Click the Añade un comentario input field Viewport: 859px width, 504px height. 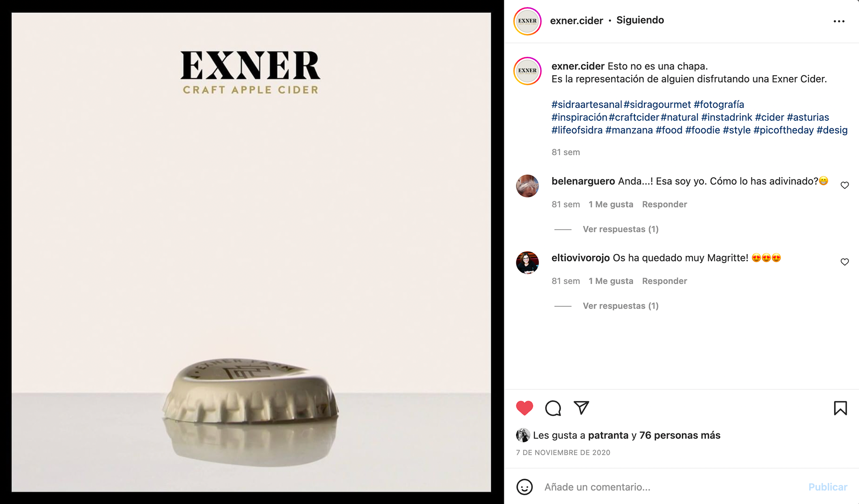[x=671, y=487]
